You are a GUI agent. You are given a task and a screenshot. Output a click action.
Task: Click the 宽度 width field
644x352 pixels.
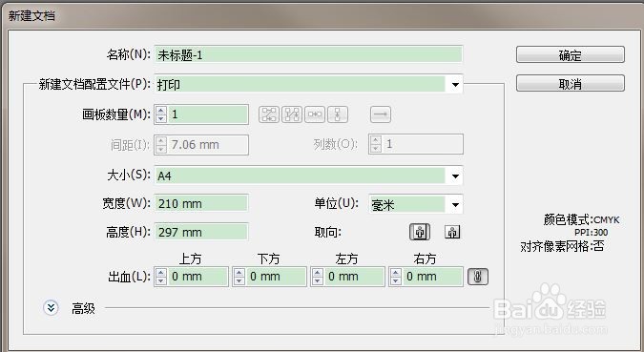tap(201, 203)
